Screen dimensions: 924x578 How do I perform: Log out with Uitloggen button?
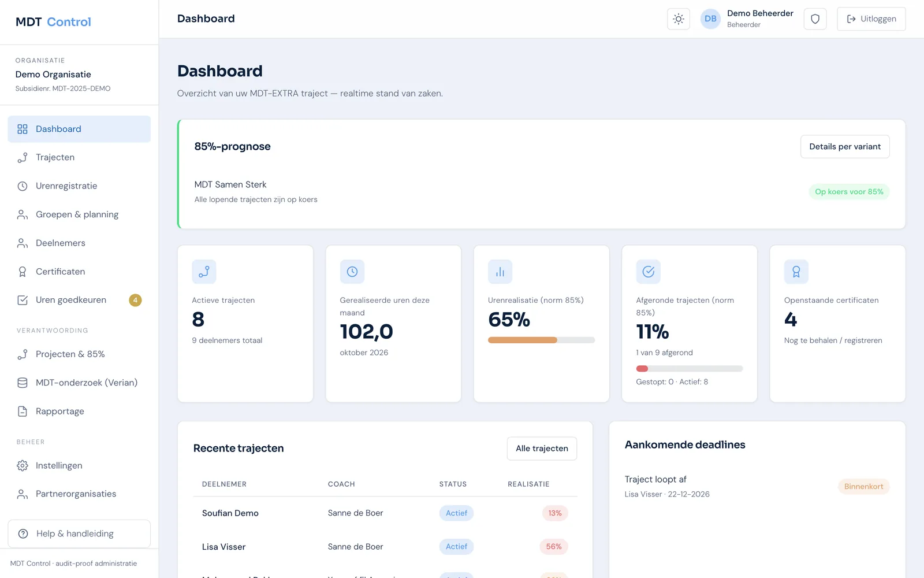(871, 19)
